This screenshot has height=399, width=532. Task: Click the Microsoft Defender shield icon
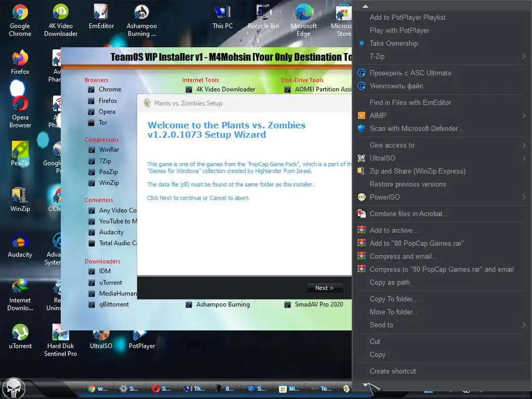[362, 129]
